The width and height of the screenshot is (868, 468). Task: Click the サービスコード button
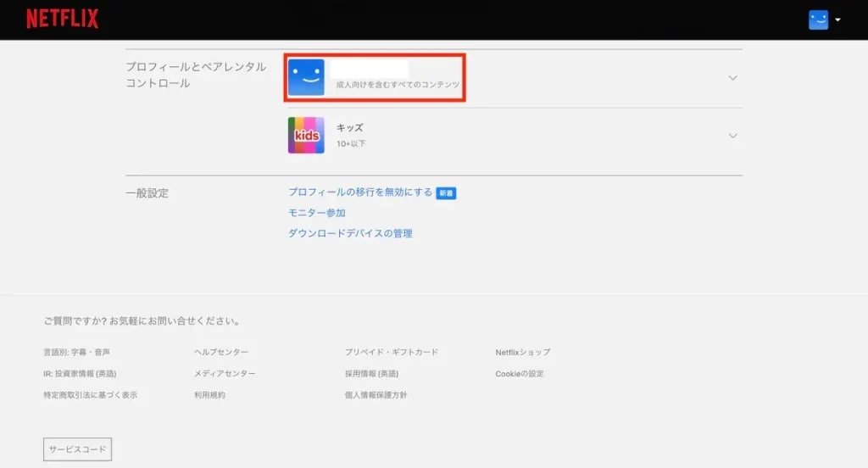(77, 449)
